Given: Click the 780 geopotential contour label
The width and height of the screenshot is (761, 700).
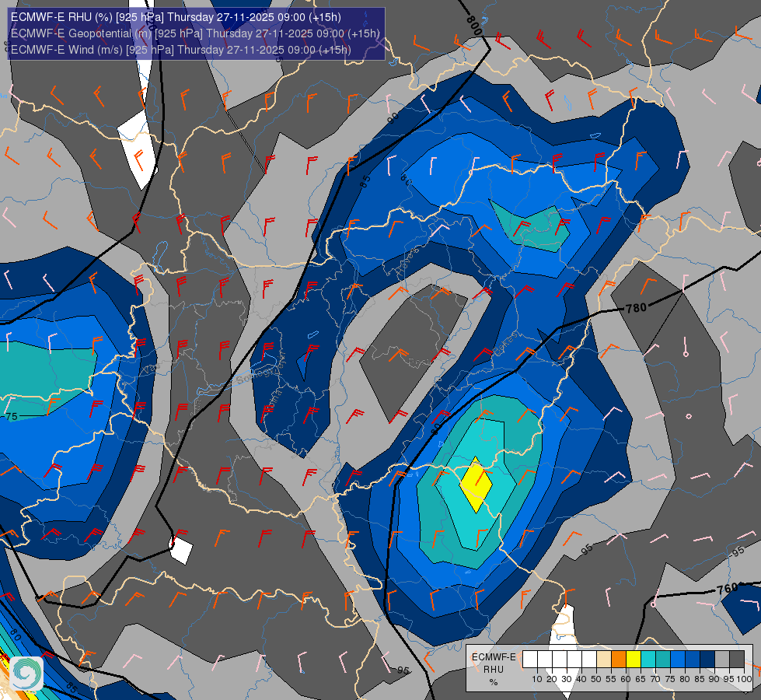Looking at the screenshot, I should tap(636, 308).
